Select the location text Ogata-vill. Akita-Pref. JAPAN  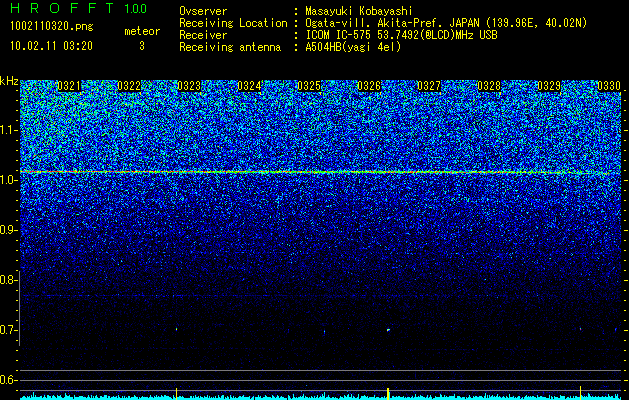coord(392,23)
